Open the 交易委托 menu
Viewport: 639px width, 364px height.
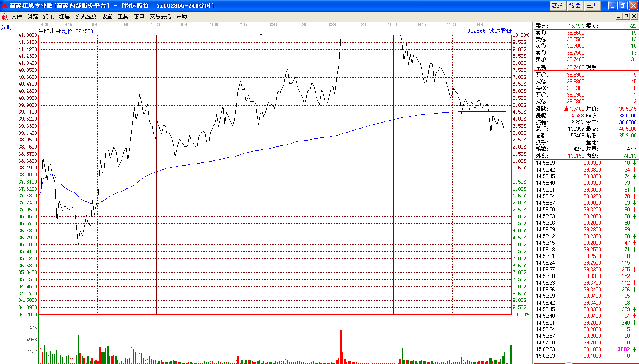[x=160, y=16]
